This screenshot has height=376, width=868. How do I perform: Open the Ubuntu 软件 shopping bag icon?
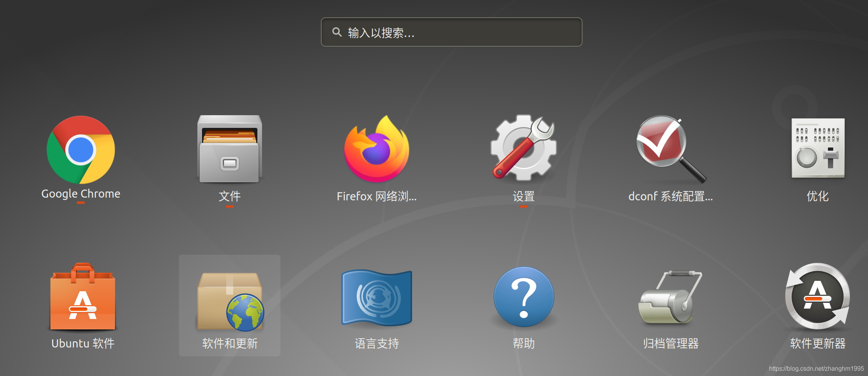pos(83,297)
